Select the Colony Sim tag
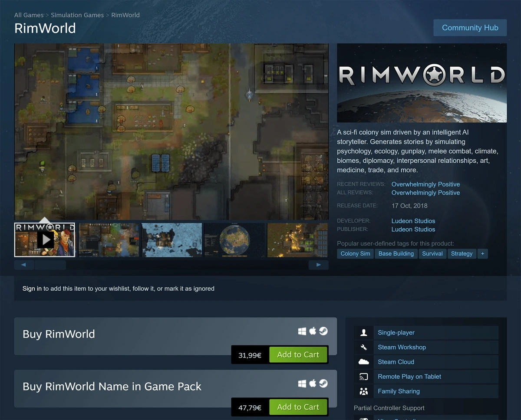Image resolution: width=521 pixels, height=420 pixels. [x=356, y=254]
